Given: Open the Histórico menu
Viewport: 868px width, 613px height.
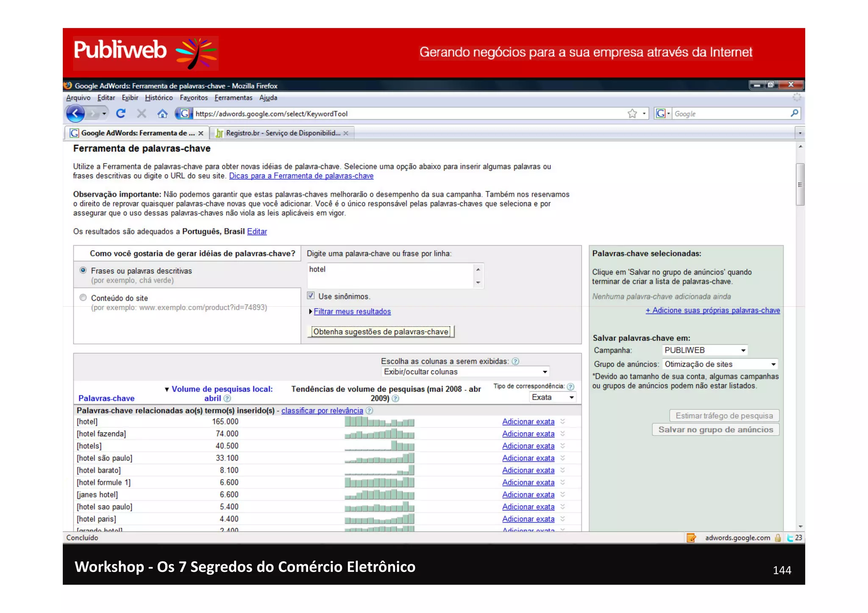Looking at the screenshot, I should click(159, 98).
